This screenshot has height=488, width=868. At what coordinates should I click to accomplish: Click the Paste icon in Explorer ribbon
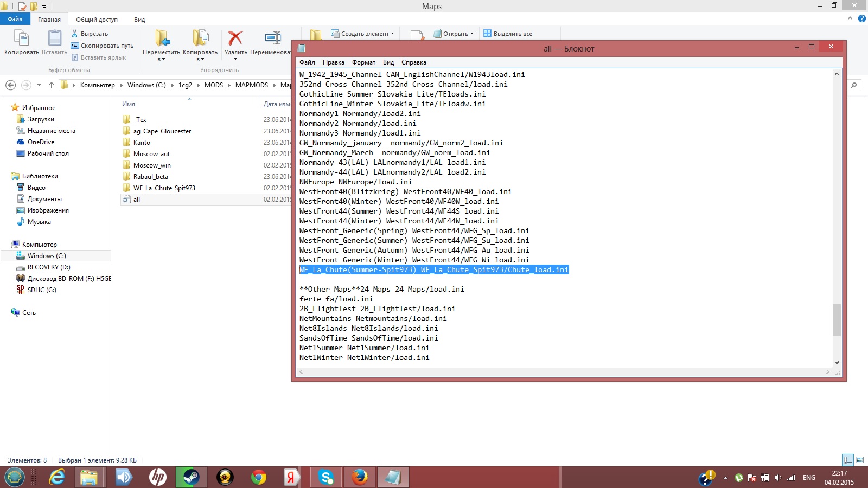pyautogui.click(x=54, y=38)
